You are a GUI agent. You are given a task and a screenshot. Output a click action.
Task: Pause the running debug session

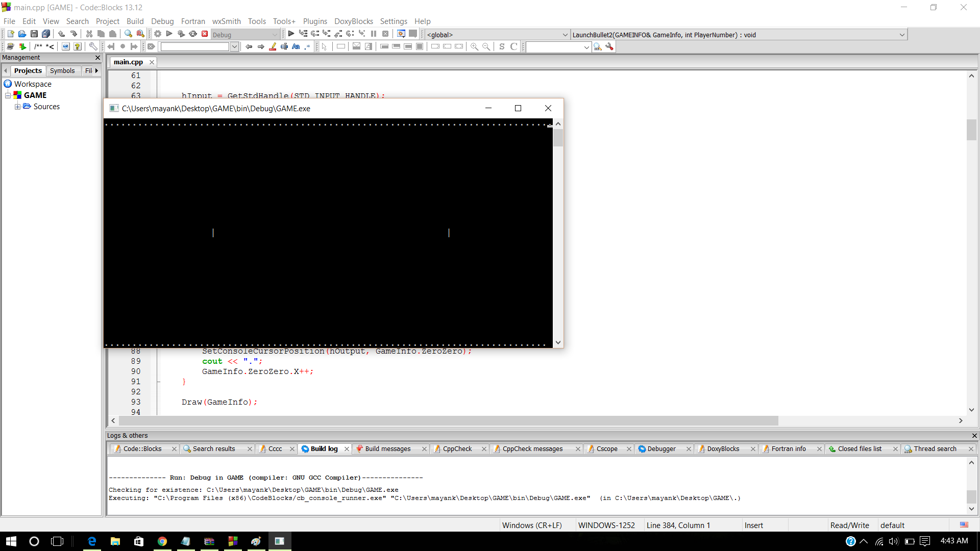(x=374, y=34)
